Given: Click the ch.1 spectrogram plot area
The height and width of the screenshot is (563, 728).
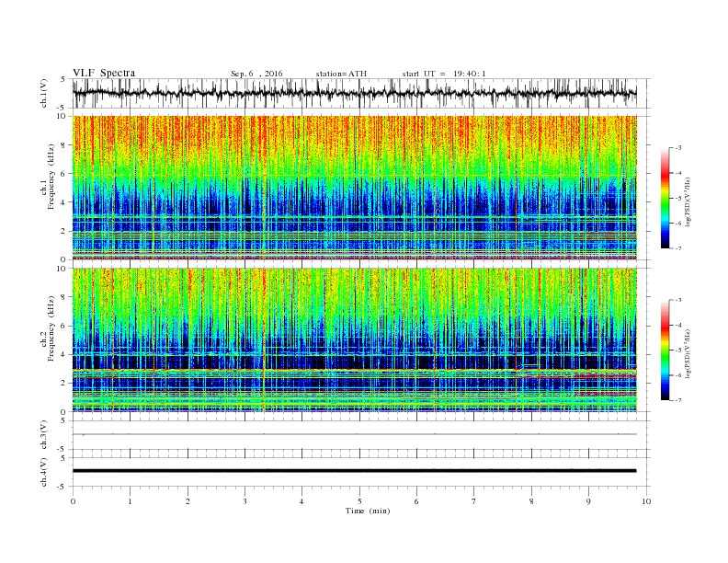Looking at the screenshot, I should [x=355, y=188].
